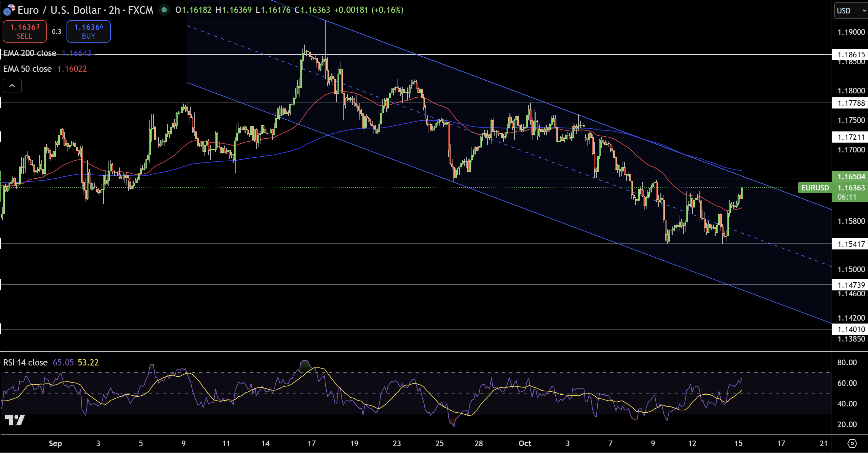Collapse the indicator legend with the chevron button
Viewport: 868px width, 453px height.
pos(12,85)
